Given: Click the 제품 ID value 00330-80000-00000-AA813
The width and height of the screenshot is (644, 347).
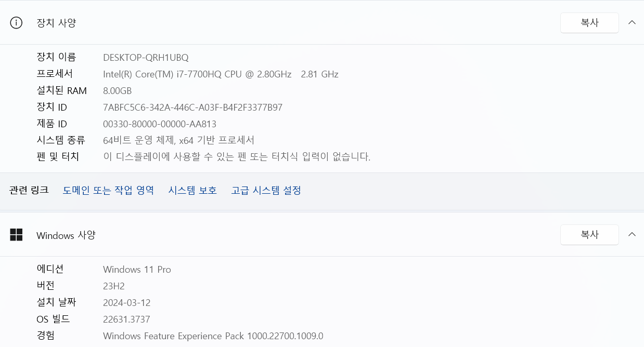Looking at the screenshot, I should click(x=160, y=124).
